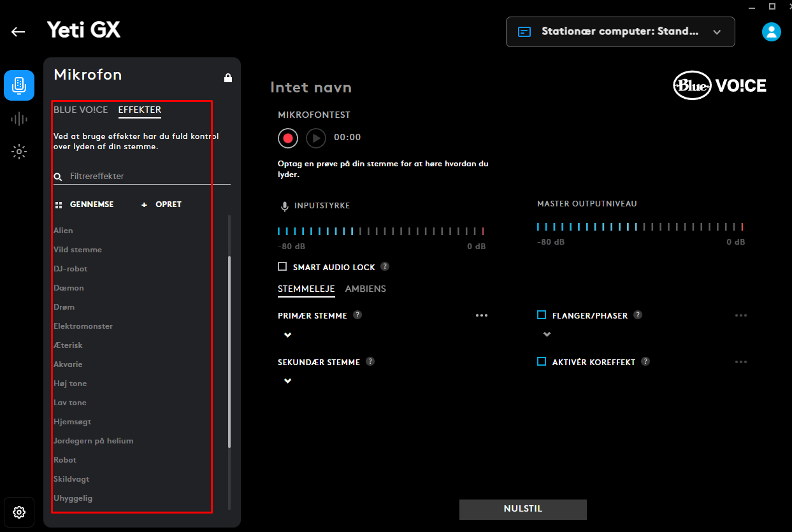Screen dimensions: 792x532
Task: Click the effects list scrollbar
Action: (229, 352)
